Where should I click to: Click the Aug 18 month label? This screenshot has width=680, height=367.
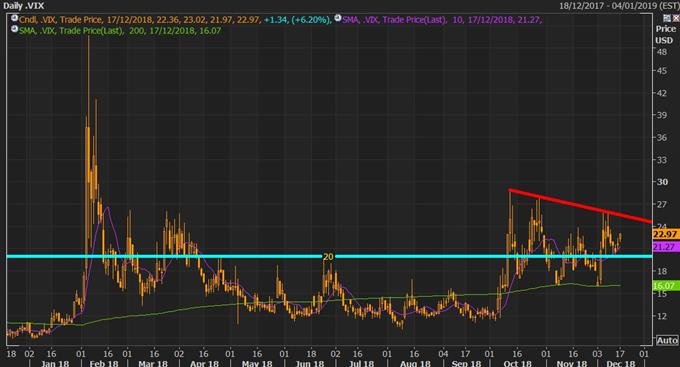[415, 363]
